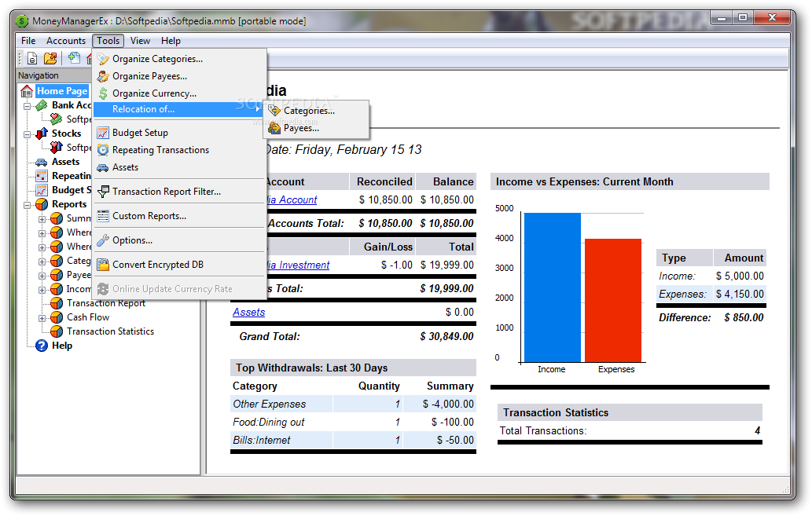This screenshot has height=516, width=812.
Task: Open the File menu
Action: pyautogui.click(x=28, y=40)
